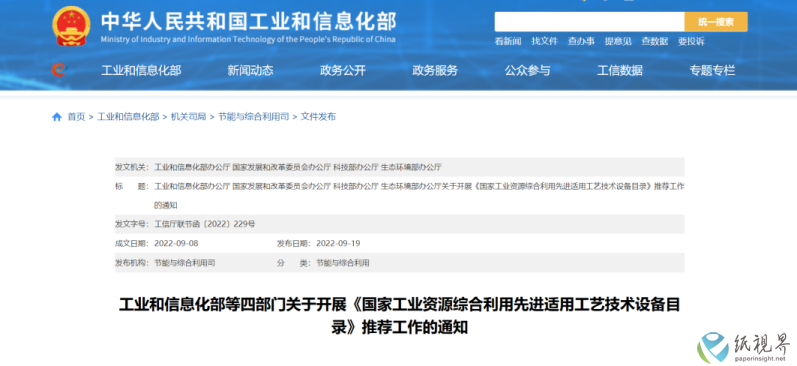Click the 发文机关 row agencies text
Viewport: 797px width, 366px height.
click(298, 167)
